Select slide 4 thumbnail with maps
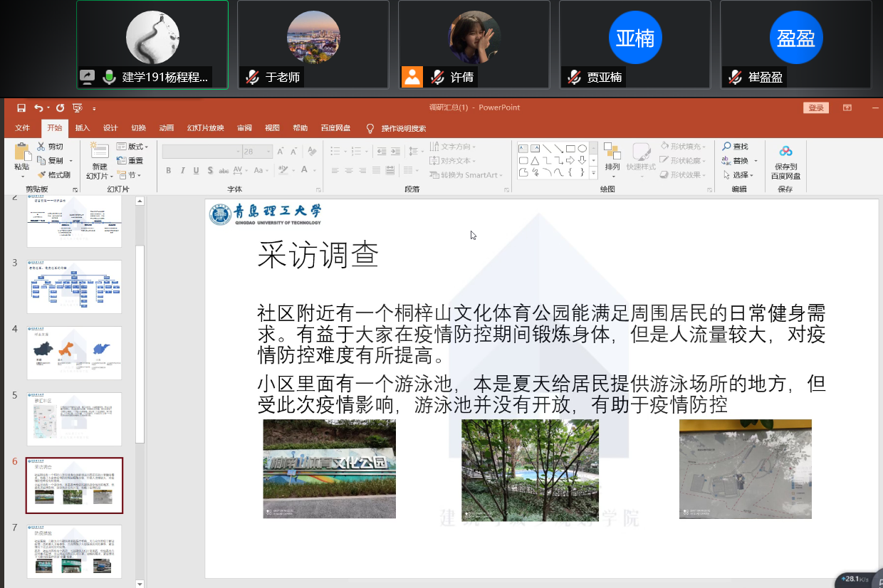This screenshot has height=588, width=883. click(74, 353)
